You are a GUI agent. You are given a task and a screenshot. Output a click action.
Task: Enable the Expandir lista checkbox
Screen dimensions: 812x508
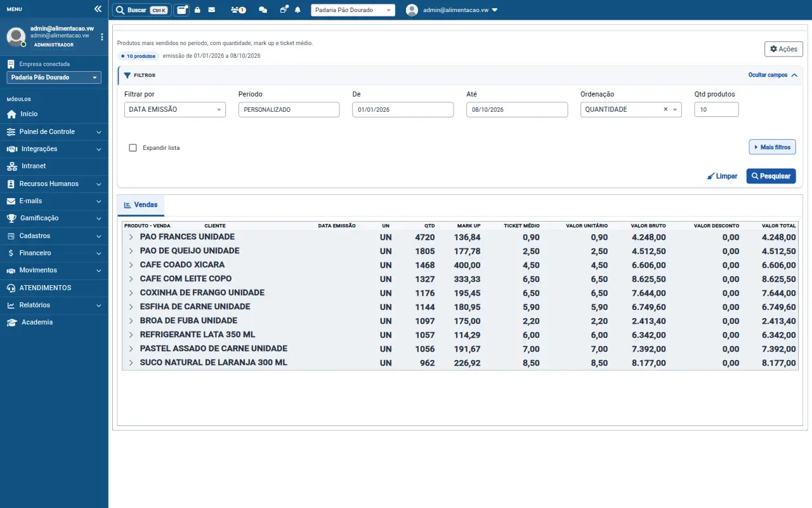(133, 147)
